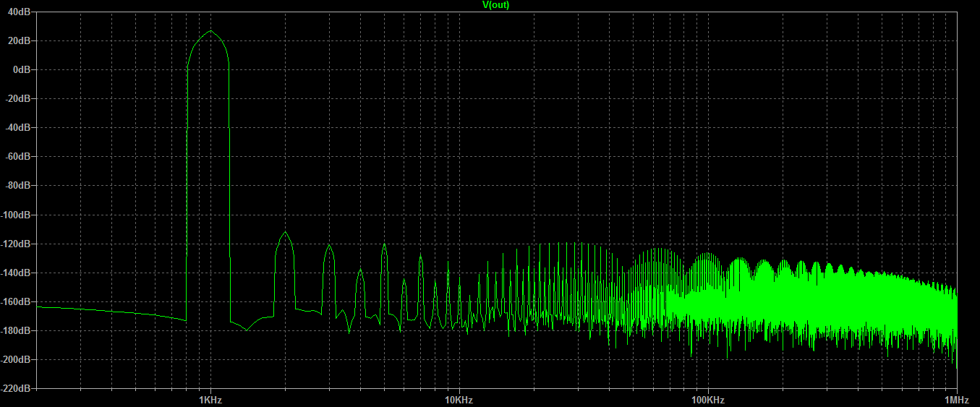Click the 10KHz frequency axis label

click(x=459, y=400)
